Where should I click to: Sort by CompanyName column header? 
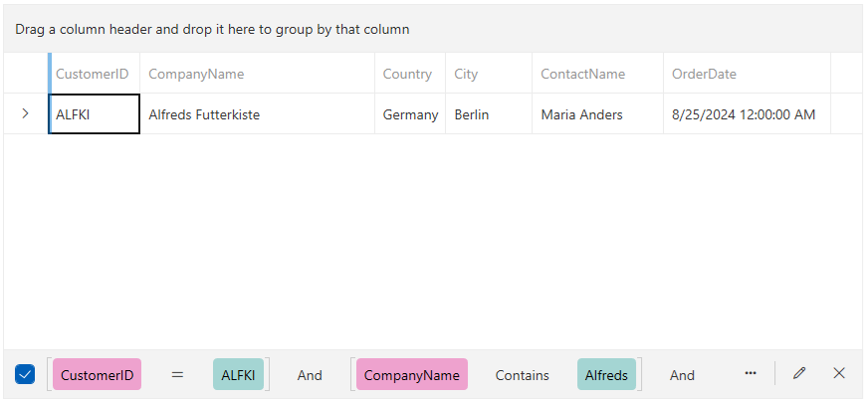[196, 74]
